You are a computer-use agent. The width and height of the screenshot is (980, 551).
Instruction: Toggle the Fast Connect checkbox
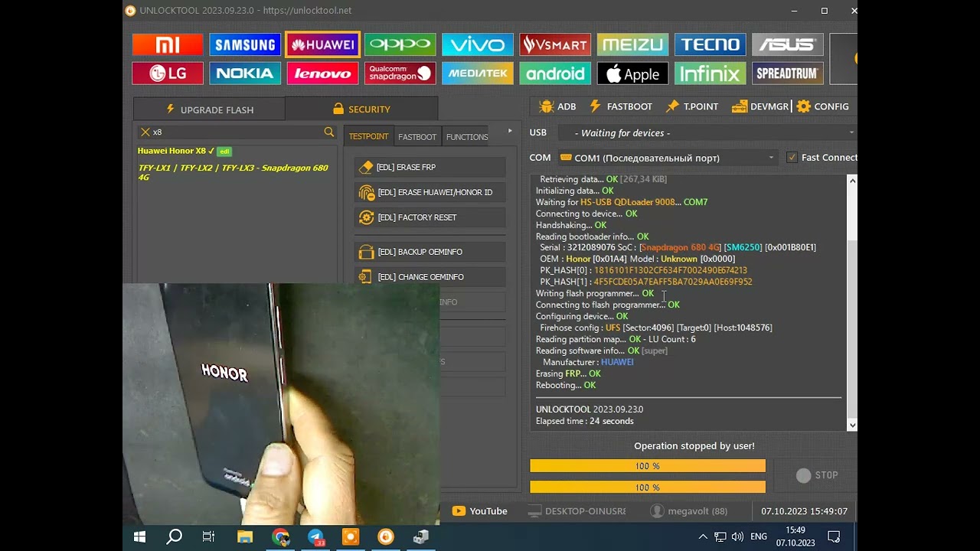792,158
